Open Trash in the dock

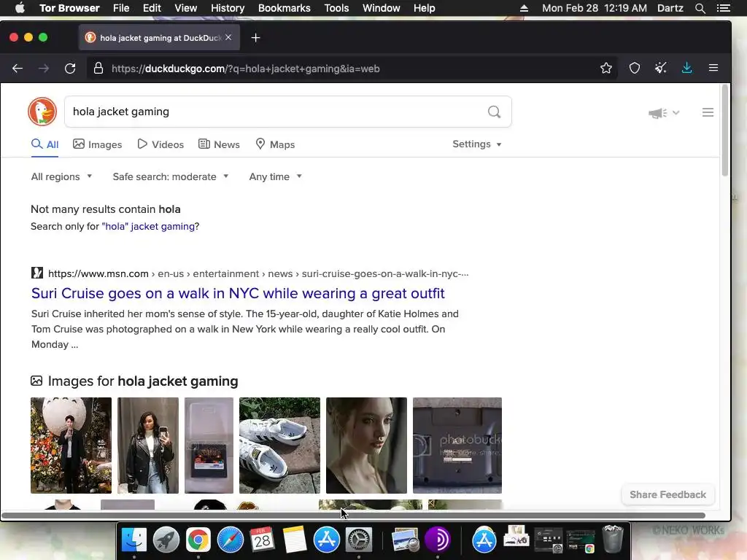coord(613,539)
